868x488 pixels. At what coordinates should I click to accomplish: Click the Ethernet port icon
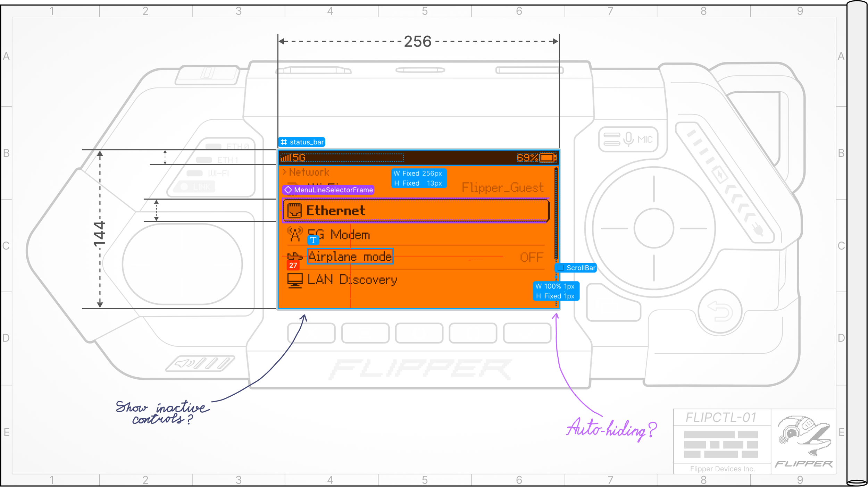[x=294, y=211]
